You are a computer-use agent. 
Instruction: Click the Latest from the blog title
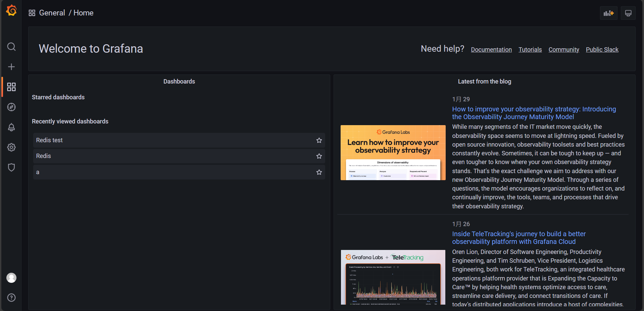click(x=485, y=82)
